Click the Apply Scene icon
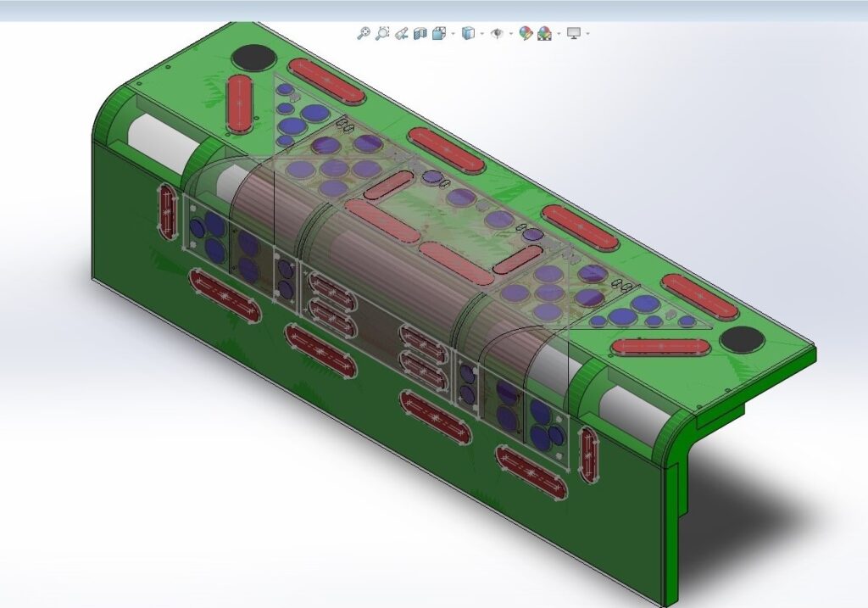 click(545, 33)
